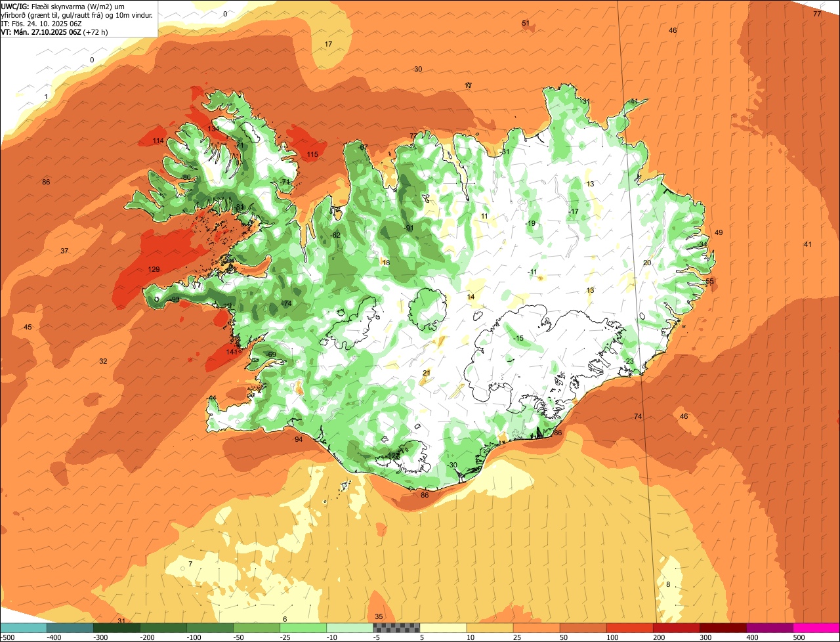840x642 pixels.
Task: Pick the light orange swatch between 25 and 50
Action: pos(537,628)
